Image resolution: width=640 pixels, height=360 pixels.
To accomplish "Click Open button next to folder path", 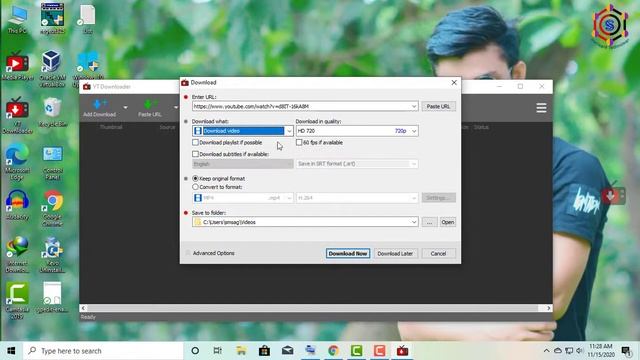I will pos(447,222).
